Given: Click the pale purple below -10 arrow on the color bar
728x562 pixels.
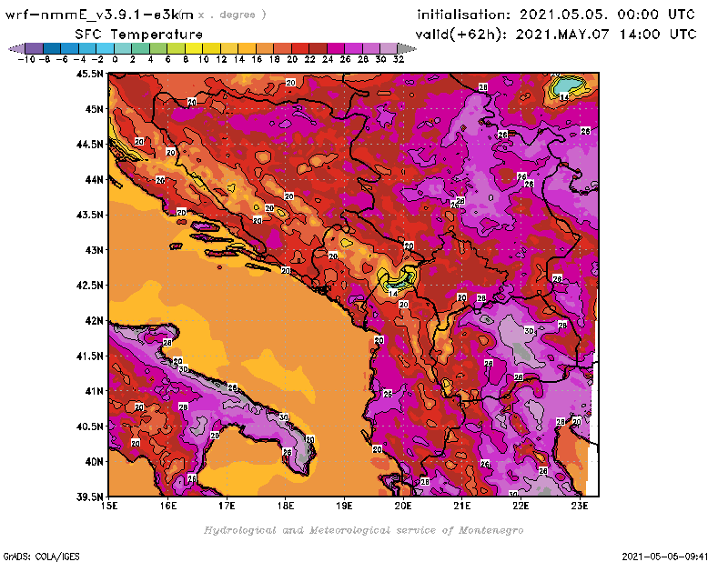Looking at the screenshot, I should pyautogui.click(x=16, y=48).
